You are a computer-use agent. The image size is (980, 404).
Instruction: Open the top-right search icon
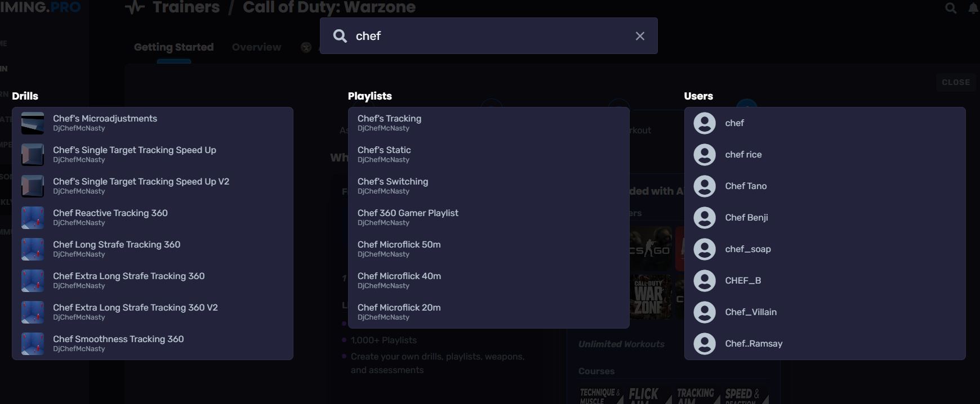[951, 8]
